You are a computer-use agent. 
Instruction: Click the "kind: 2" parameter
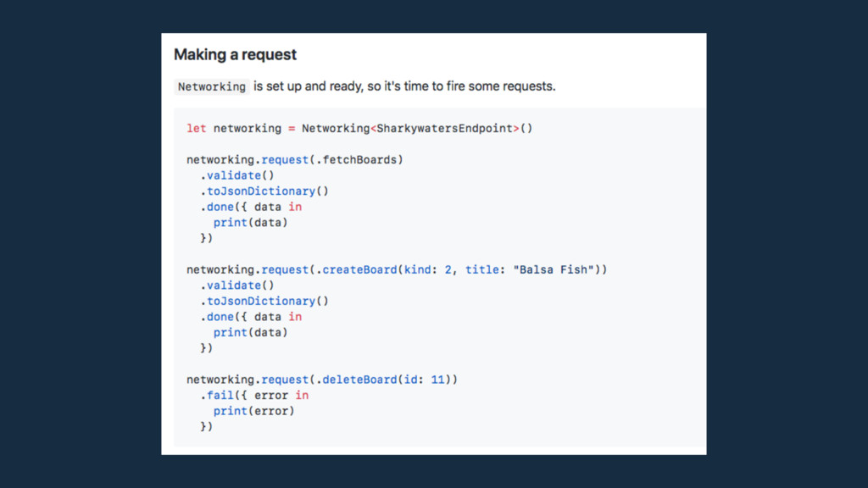[x=428, y=270]
